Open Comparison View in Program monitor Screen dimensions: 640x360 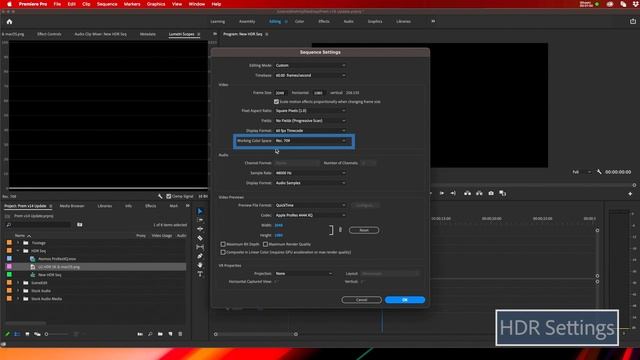[x=503, y=193]
